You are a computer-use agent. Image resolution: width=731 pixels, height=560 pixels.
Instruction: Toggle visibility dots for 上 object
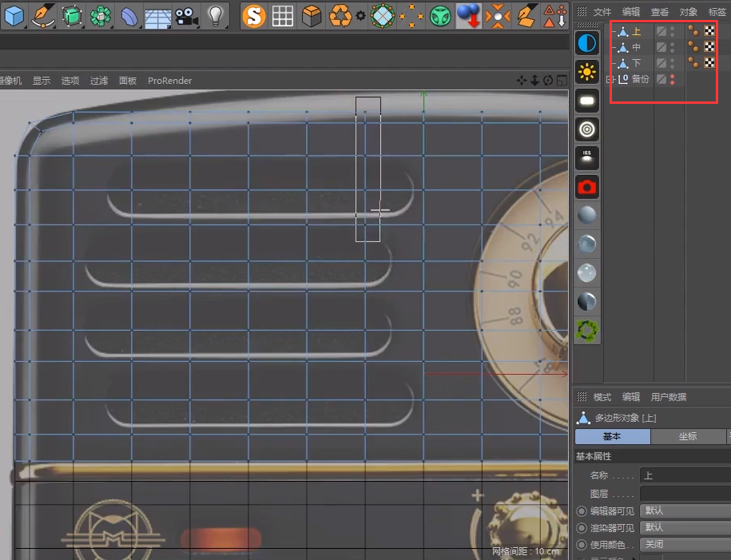673,32
